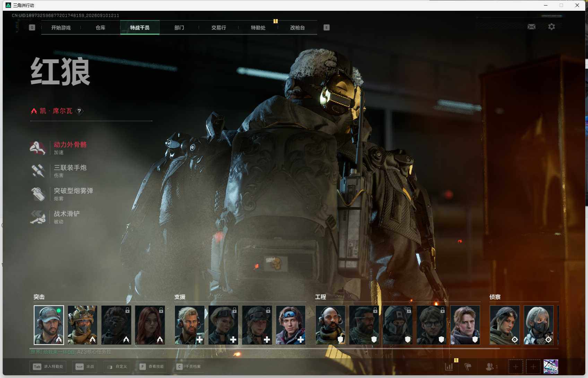Select the locked dark-bearded engineer beside the bald one

pyautogui.click(x=364, y=325)
